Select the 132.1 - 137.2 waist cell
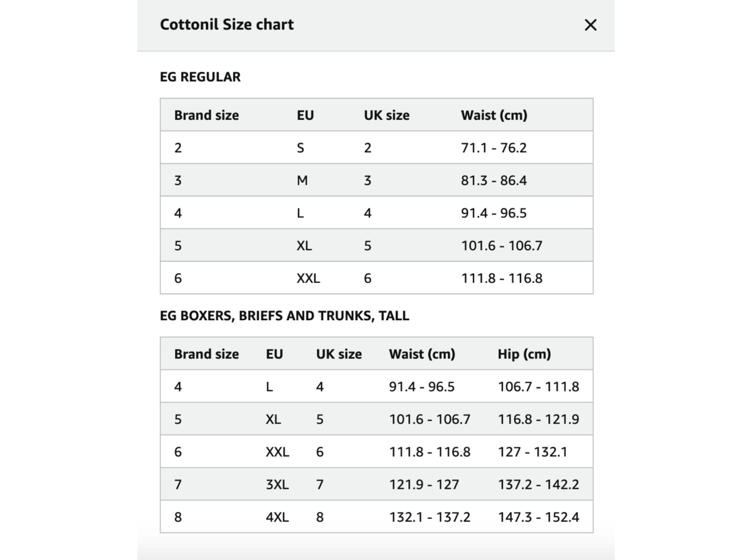The image size is (752, 560). pos(430,517)
